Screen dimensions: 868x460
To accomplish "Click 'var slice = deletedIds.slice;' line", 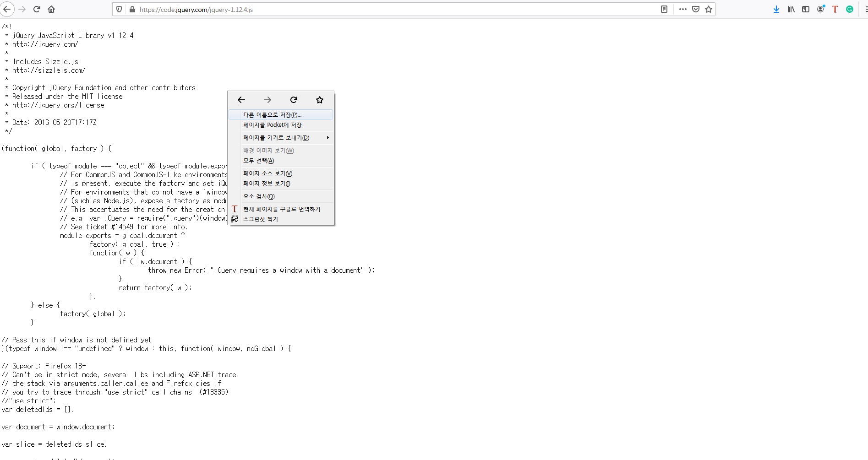I will tap(54, 444).
